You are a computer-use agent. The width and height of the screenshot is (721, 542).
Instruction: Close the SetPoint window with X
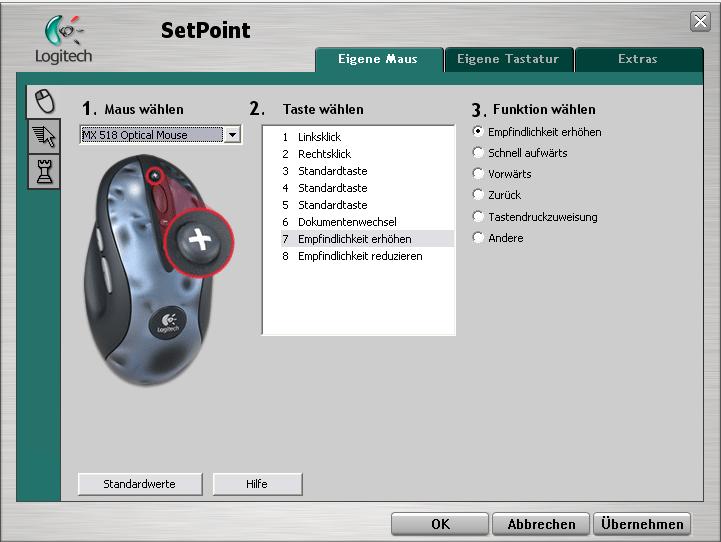click(700, 21)
